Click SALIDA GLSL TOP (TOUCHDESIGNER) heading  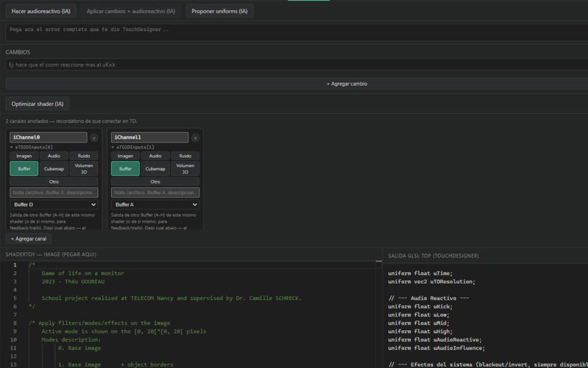pyautogui.click(x=433, y=256)
